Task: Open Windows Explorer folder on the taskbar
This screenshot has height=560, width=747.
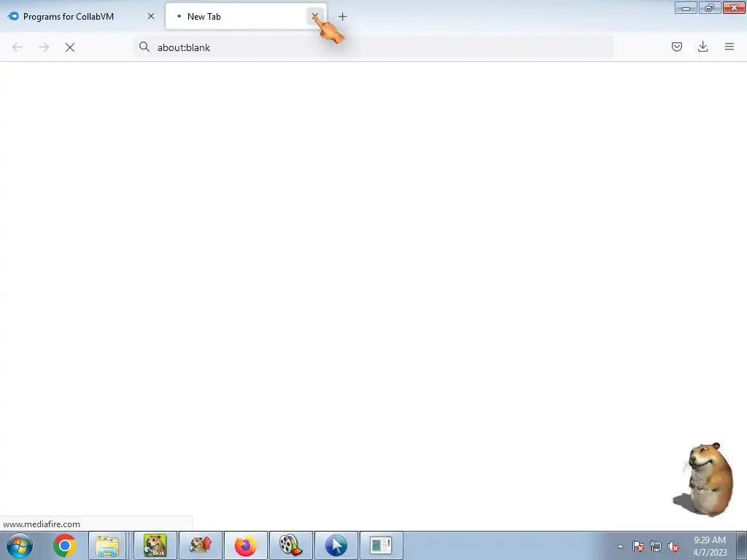Action: pos(107,545)
